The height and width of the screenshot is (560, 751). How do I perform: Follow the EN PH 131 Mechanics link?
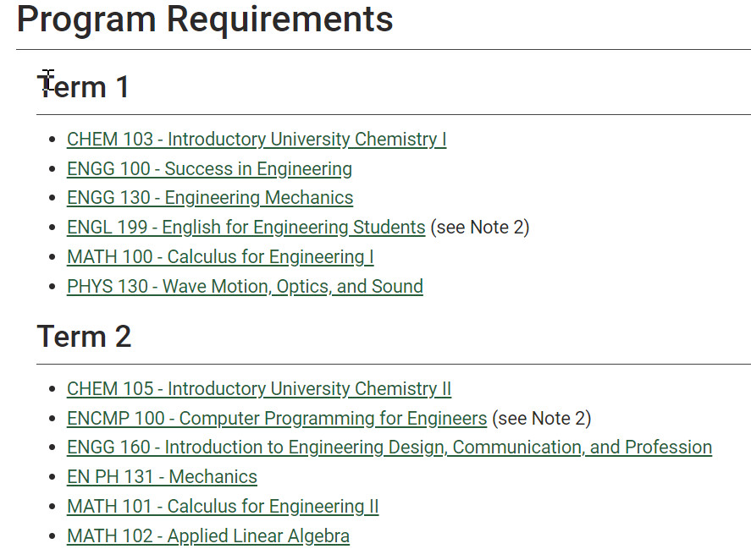(162, 477)
